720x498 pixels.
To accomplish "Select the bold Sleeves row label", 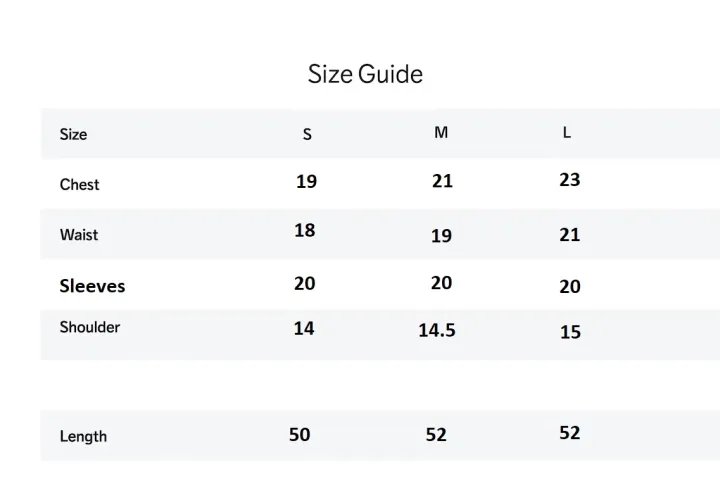I will pyautogui.click(x=92, y=286).
